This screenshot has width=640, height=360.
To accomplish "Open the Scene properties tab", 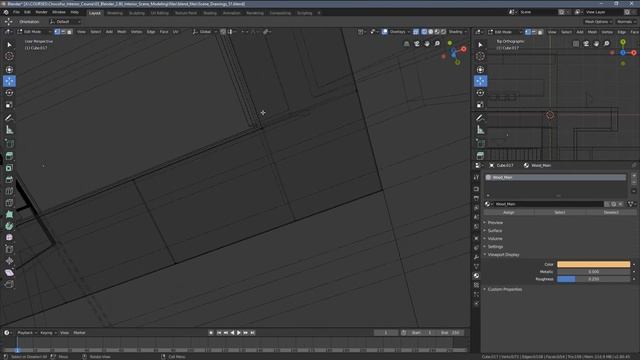I will [476, 217].
